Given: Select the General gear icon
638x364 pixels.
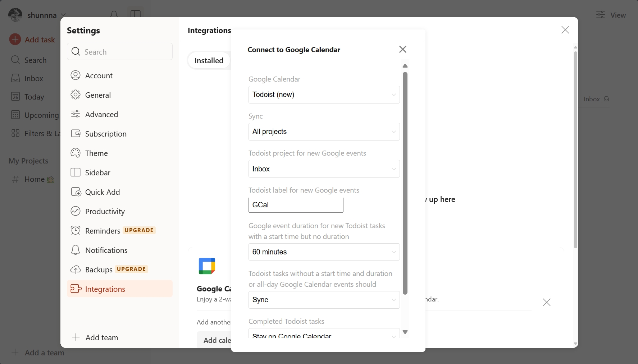Looking at the screenshot, I should pos(76,95).
